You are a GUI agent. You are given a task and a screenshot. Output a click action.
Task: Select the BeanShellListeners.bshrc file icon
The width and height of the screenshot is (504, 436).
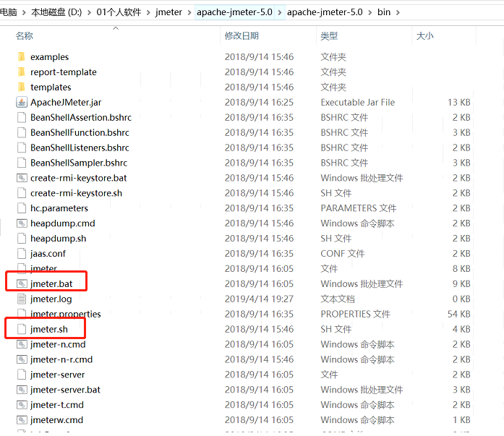[22, 148]
